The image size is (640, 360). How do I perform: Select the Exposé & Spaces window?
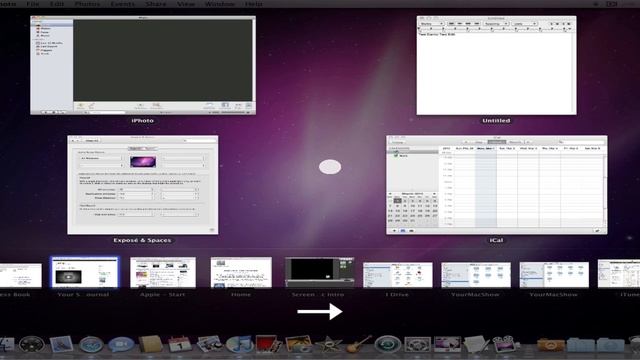pos(142,185)
